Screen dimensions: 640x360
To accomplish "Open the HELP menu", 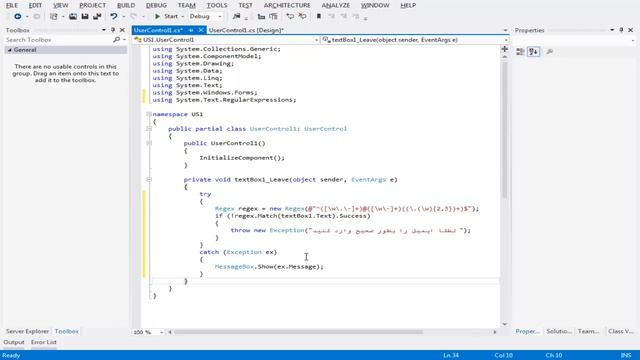I will tap(408, 5).
